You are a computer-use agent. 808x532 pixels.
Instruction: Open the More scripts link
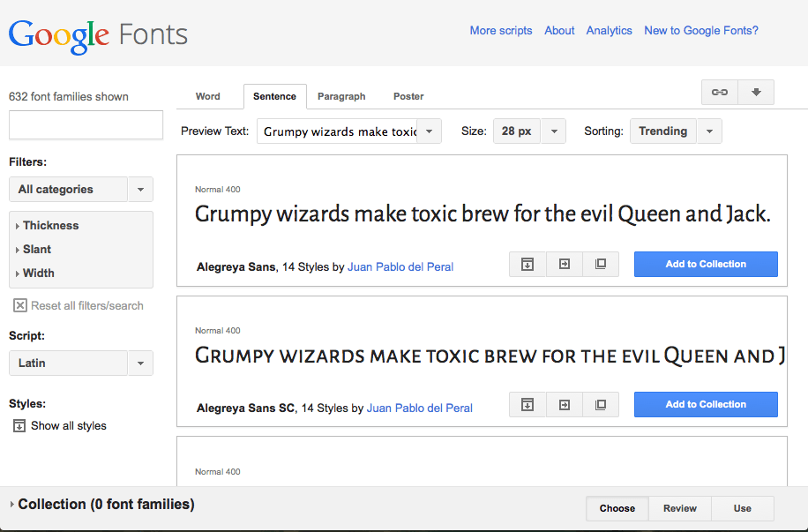[x=501, y=30]
